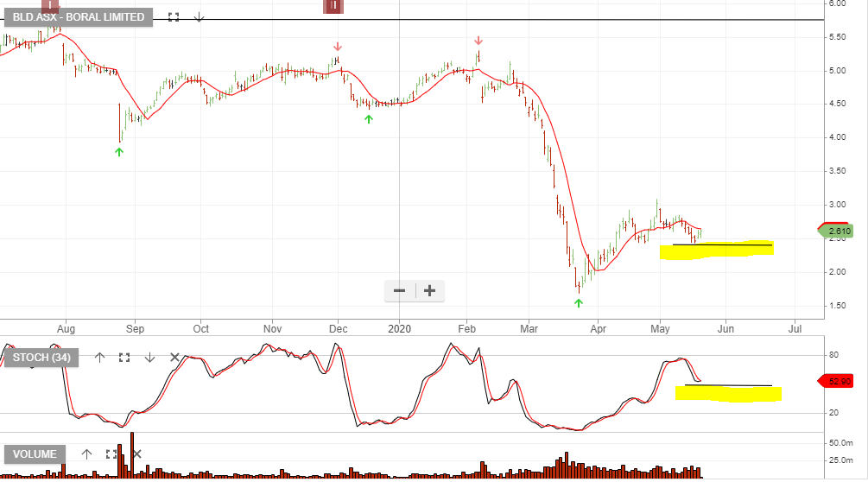Click the Dec label on time axis
868x482 pixels.
point(339,329)
